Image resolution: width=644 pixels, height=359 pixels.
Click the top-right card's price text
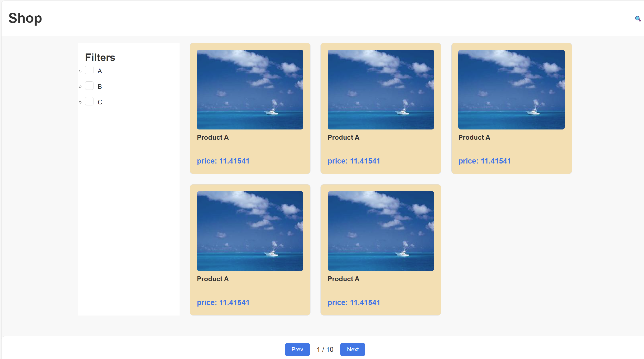click(484, 161)
